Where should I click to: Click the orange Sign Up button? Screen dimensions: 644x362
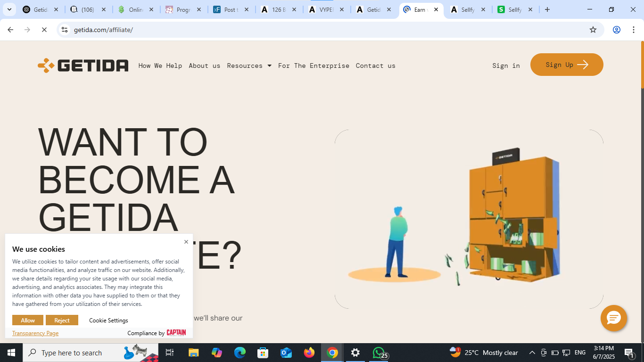click(x=567, y=65)
